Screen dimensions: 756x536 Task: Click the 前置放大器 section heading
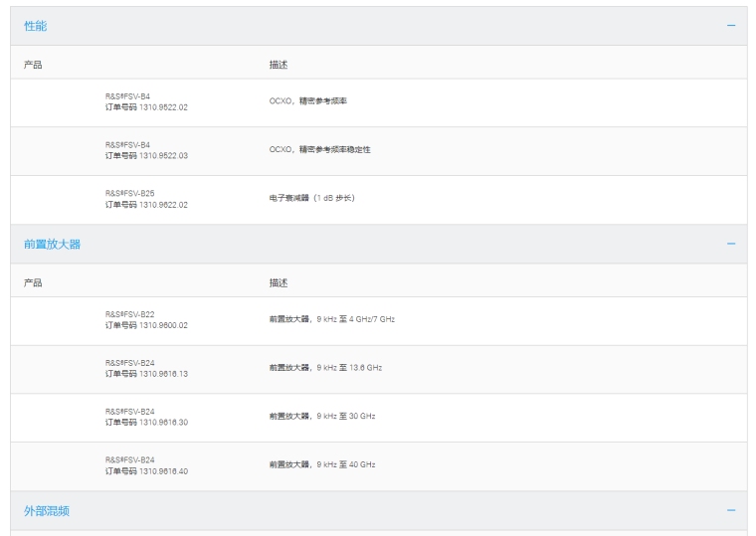point(52,244)
